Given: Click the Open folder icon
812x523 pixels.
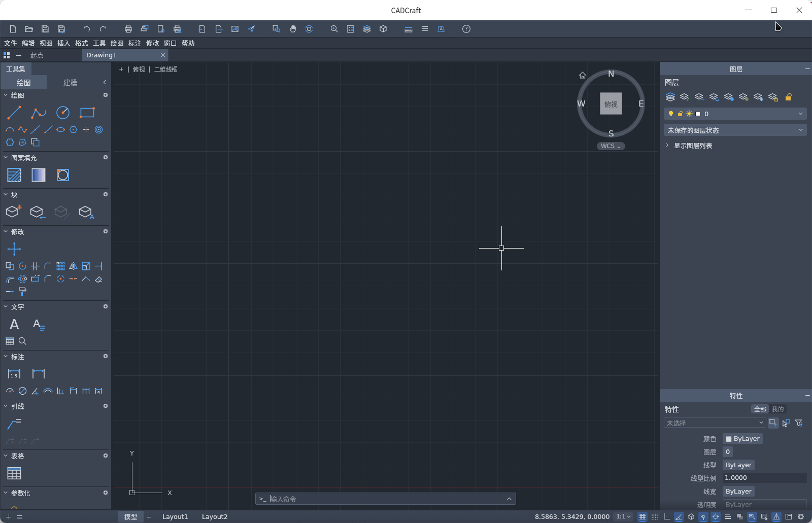Looking at the screenshot, I should click(x=29, y=29).
